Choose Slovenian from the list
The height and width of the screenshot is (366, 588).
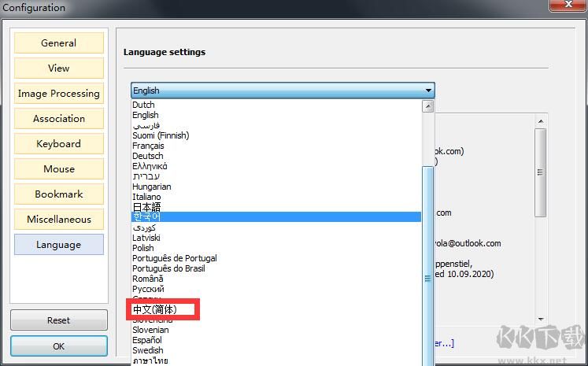pos(276,330)
